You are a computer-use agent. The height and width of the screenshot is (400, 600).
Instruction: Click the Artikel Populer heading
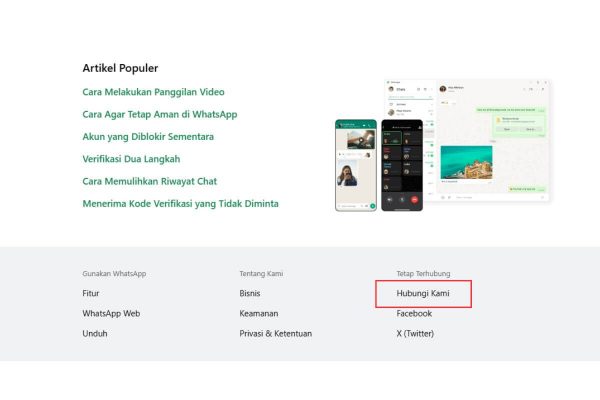[120, 68]
